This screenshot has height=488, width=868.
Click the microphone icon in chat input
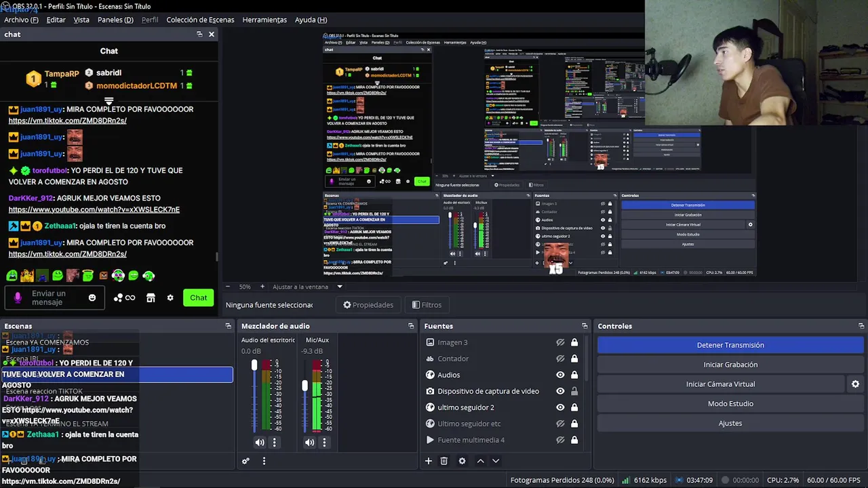point(18,298)
